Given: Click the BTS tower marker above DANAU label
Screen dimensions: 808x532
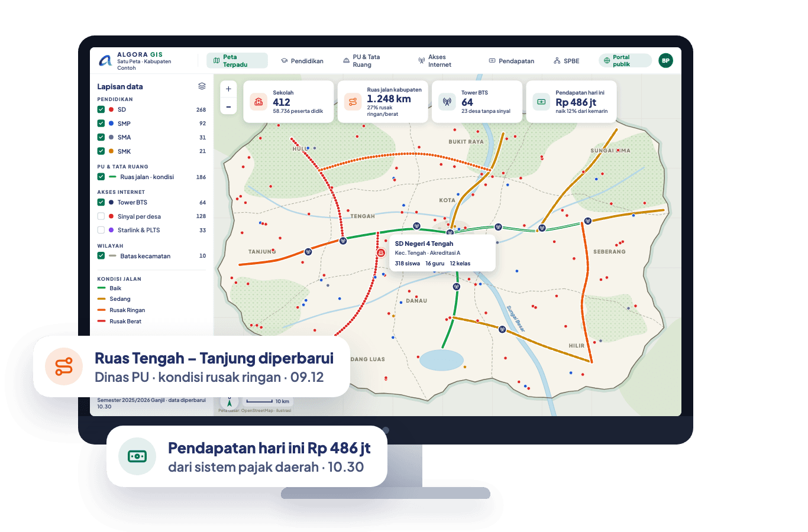Looking at the screenshot, I should (x=456, y=287).
